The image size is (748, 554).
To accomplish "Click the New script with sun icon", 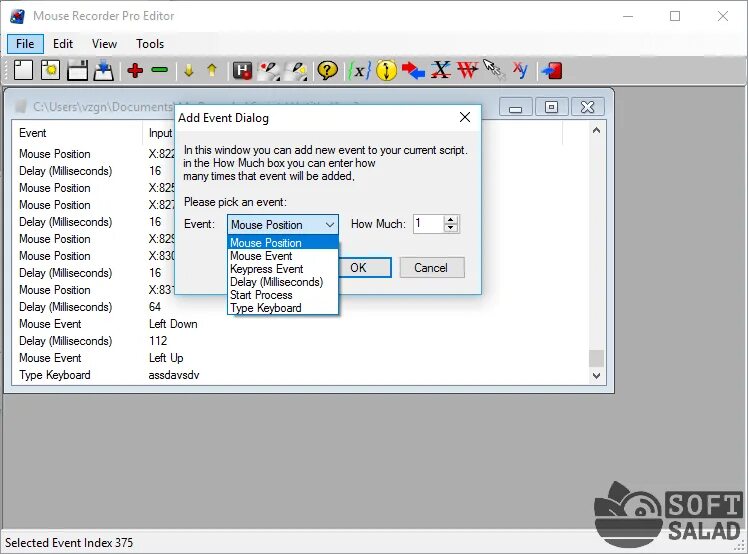I will coord(50,71).
